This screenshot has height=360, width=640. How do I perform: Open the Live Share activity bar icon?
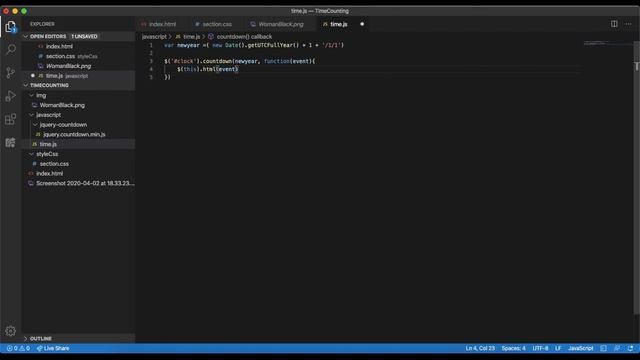point(11,142)
